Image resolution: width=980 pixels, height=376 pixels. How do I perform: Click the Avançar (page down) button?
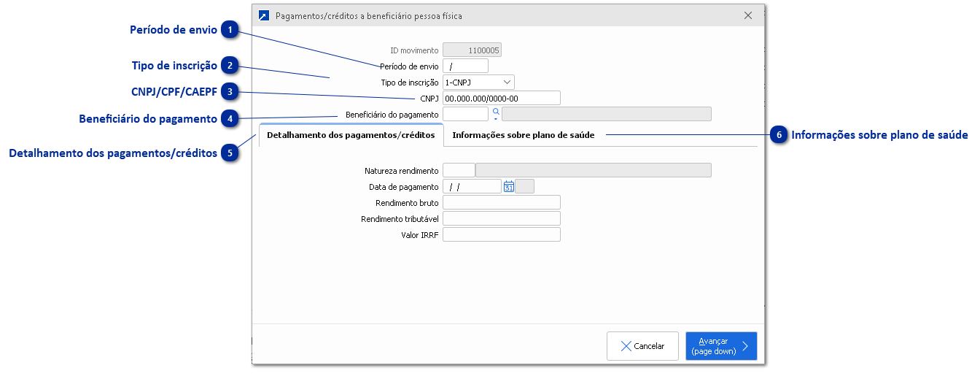[720, 346]
